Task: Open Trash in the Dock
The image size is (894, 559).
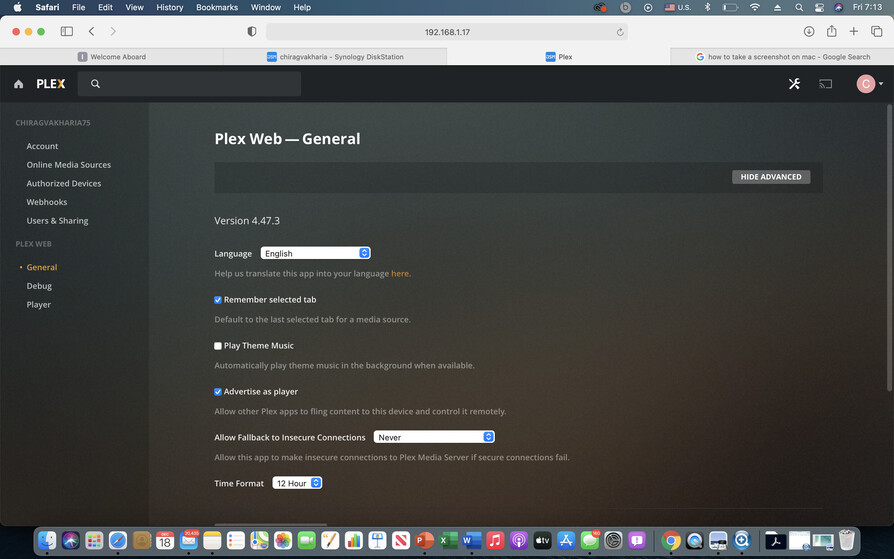Action: pyautogui.click(x=847, y=540)
